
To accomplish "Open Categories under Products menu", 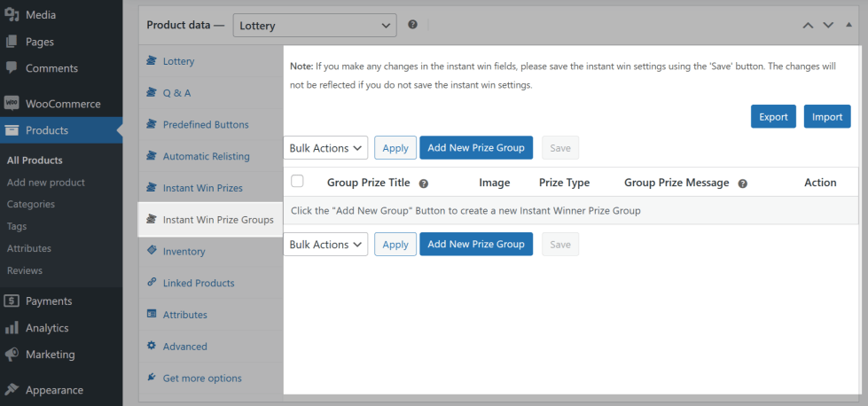I will tap(31, 204).
